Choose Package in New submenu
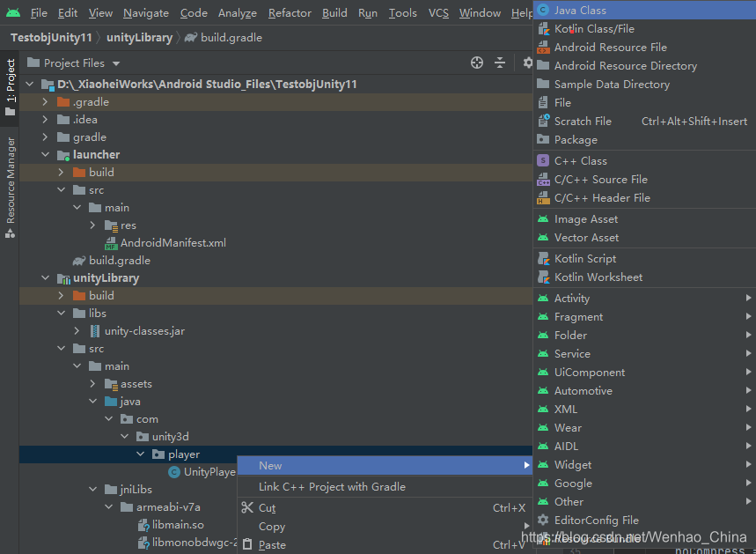 (644, 140)
